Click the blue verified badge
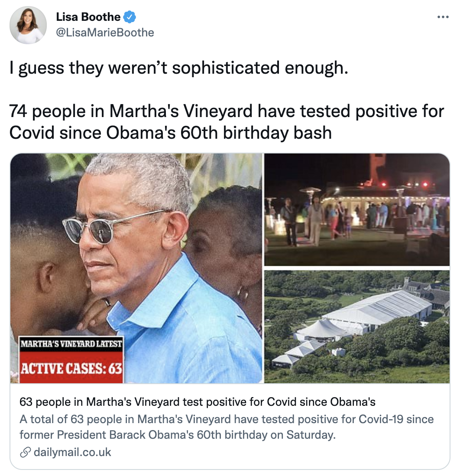The height and width of the screenshot is (476, 460). coord(130,17)
